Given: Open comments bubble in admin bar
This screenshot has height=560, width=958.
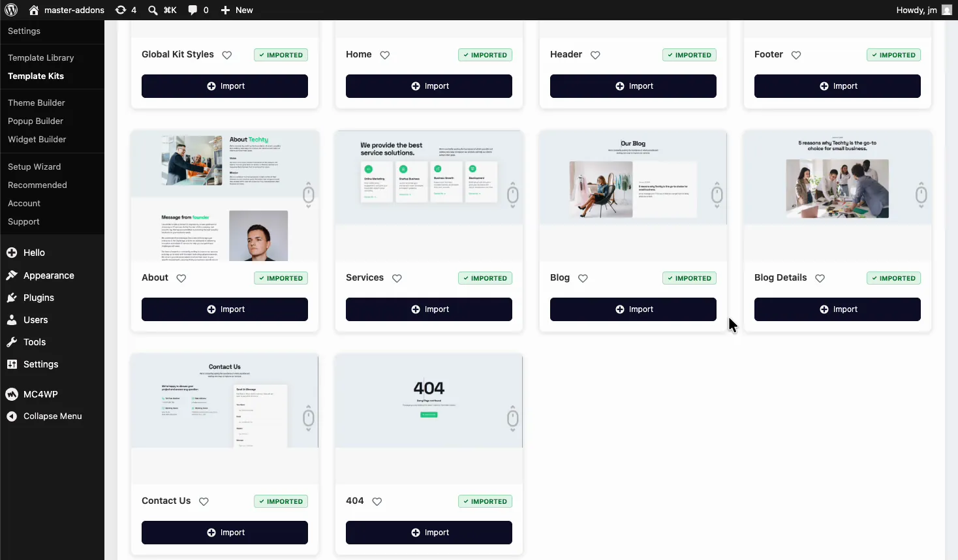Looking at the screenshot, I should click(x=198, y=10).
